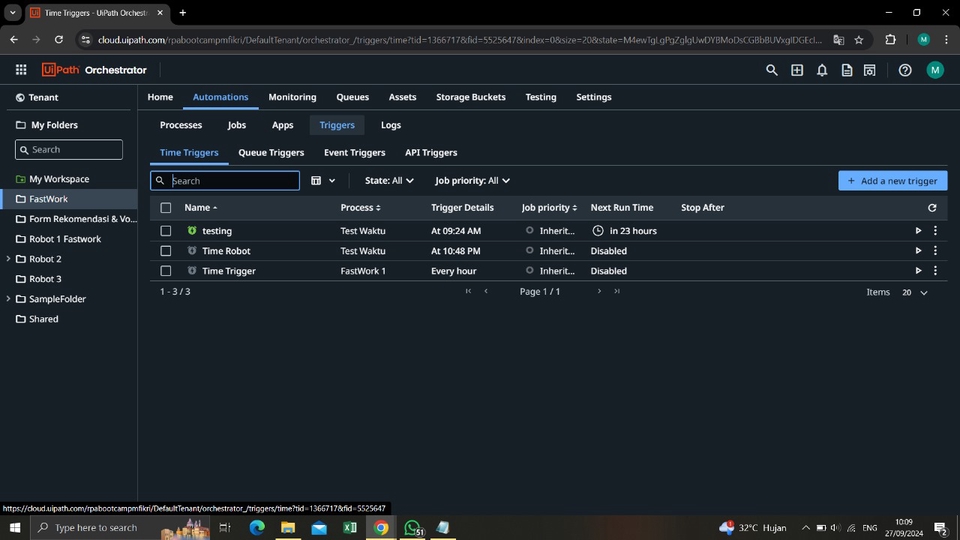The image size is (960, 540).
Task: Open the Storage Buckets tab
Action: (470, 97)
